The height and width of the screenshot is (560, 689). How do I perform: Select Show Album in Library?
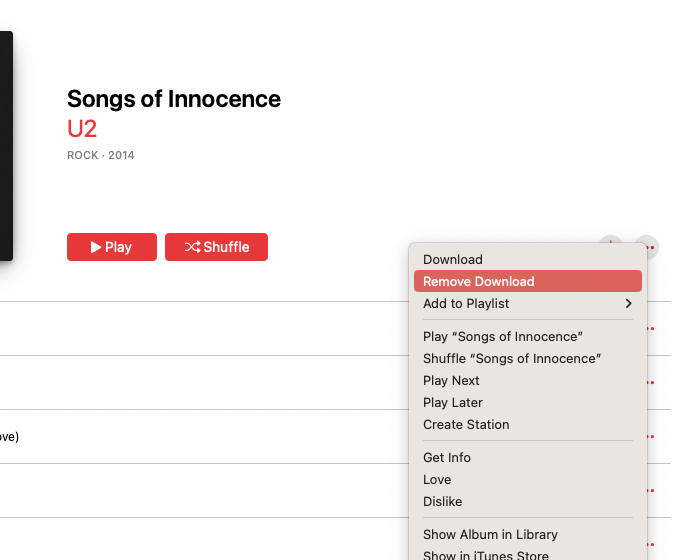pyautogui.click(x=528, y=534)
